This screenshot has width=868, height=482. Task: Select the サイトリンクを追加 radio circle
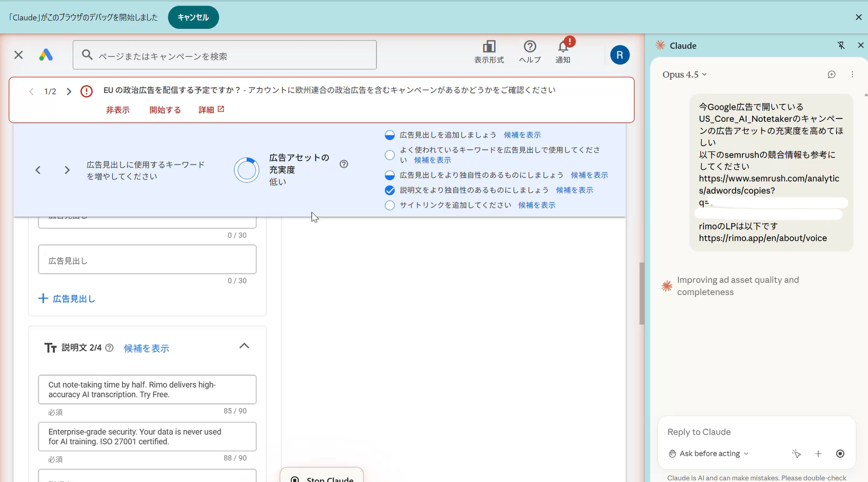click(x=390, y=205)
